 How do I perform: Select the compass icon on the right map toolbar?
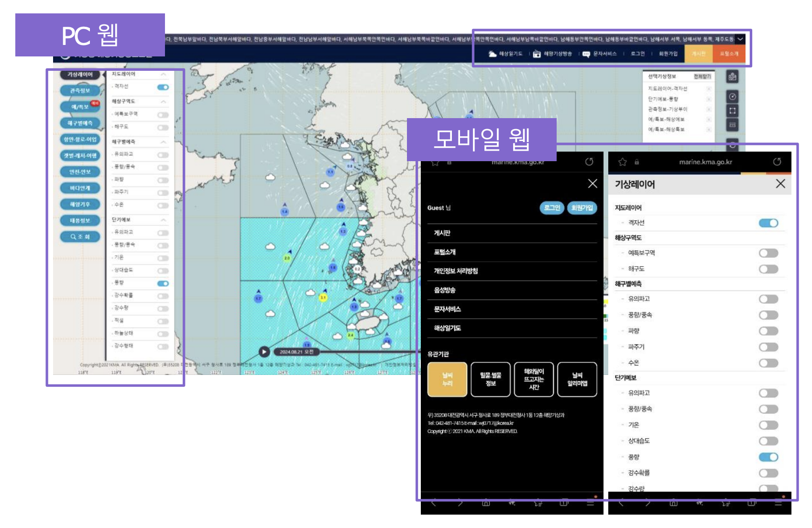733,97
